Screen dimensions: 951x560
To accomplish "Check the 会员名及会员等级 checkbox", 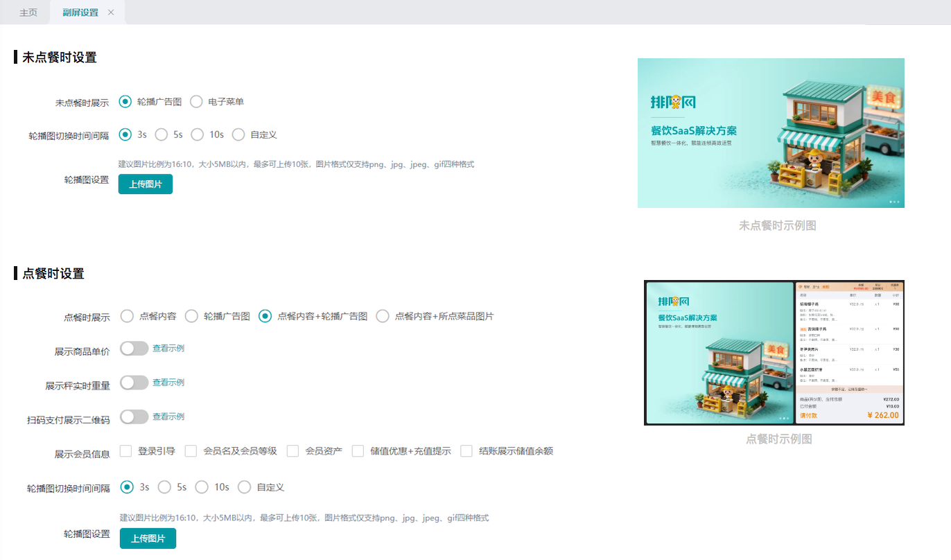I will pos(191,451).
